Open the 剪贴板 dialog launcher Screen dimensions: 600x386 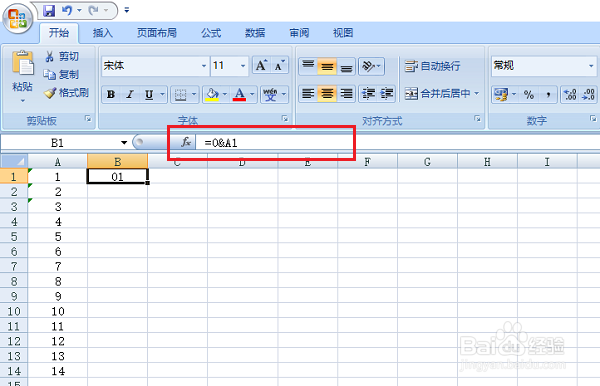(88, 119)
